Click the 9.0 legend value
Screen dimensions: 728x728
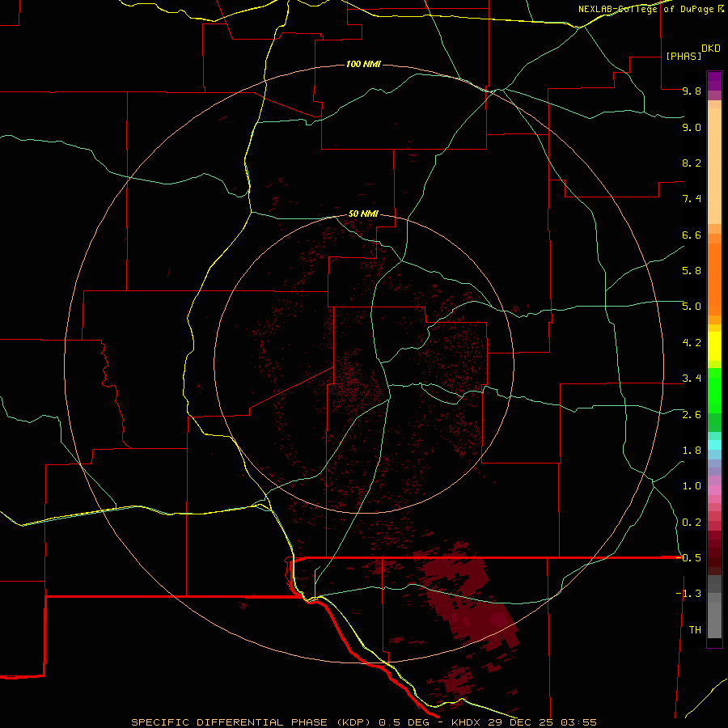[692, 127]
